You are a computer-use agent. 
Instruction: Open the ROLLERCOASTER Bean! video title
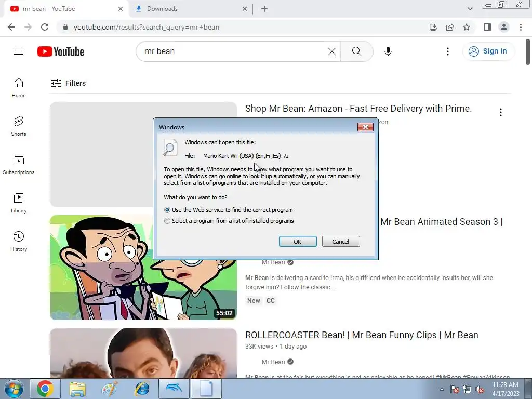pos(362,335)
